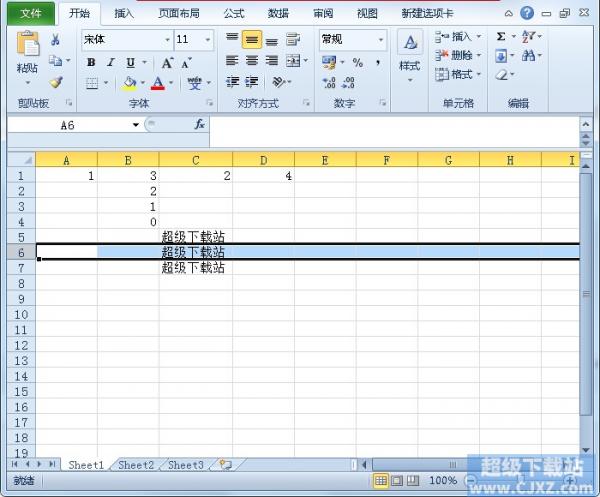Apply percent style

[358, 62]
